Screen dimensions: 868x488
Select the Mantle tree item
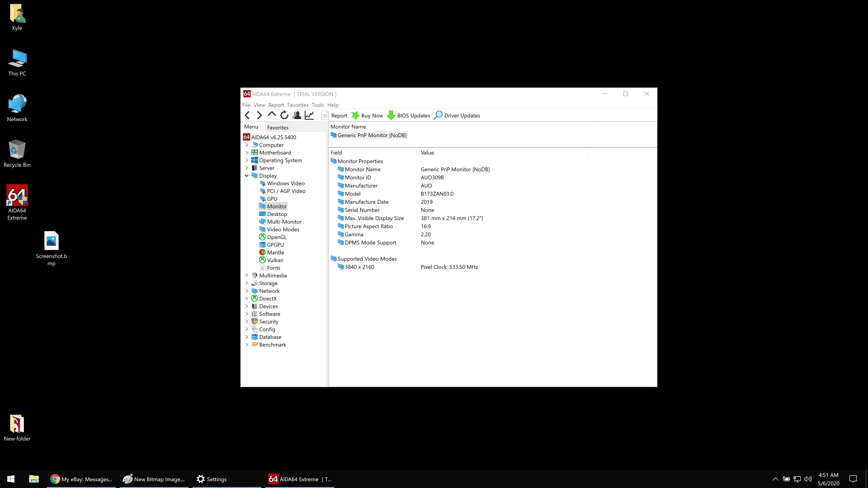271,253
